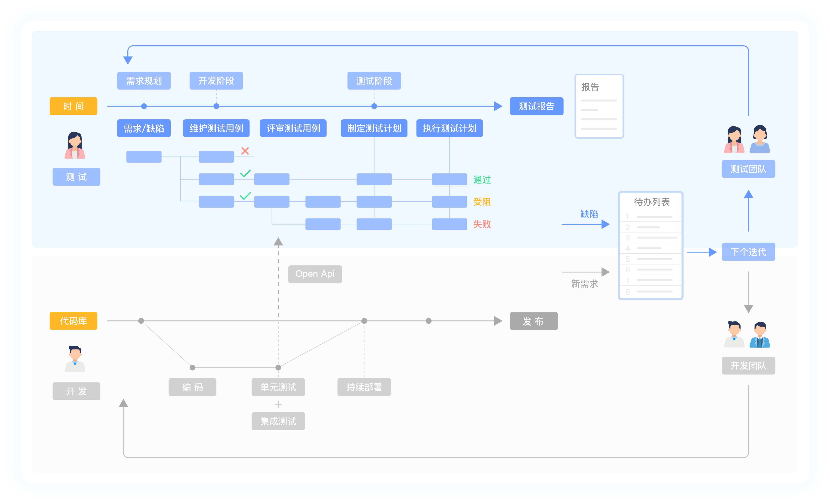Open the 待办列表 backlog panel
830x504 pixels.
tap(651, 245)
